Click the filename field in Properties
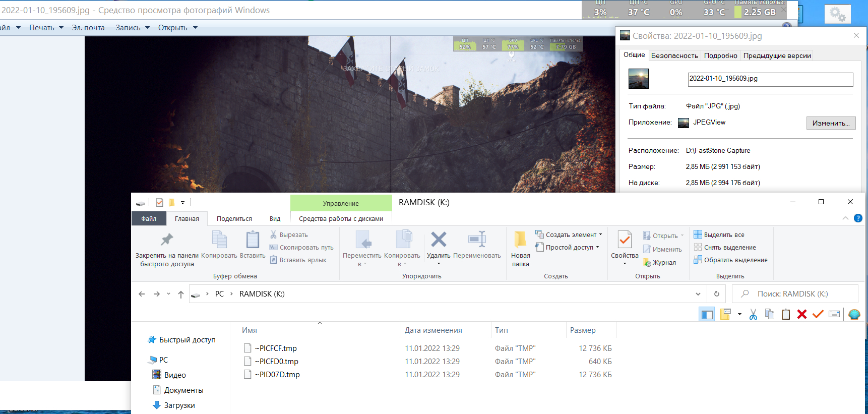 click(770, 79)
